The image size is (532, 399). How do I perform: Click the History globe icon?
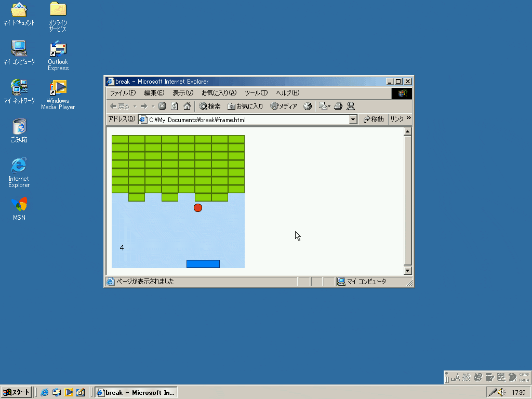tap(308, 106)
